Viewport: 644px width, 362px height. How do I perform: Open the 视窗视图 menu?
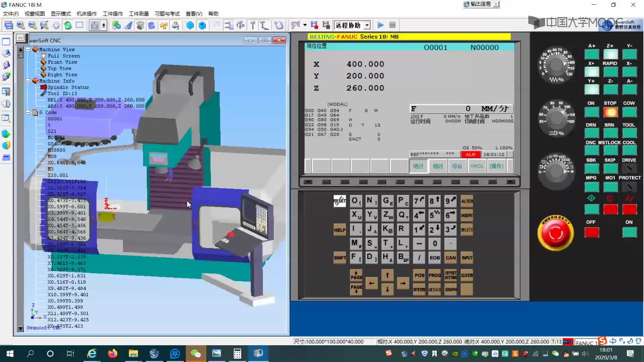click(x=35, y=14)
